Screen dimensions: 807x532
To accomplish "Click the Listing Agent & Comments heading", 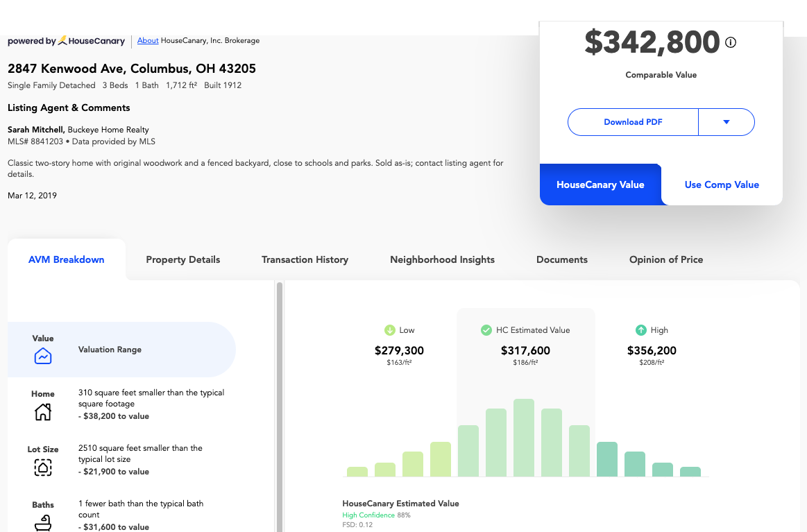I will coord(69,108).
